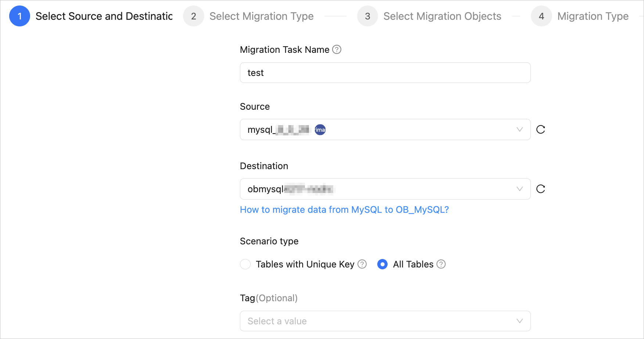Click step 3 number circle

click(x=367, y=16)
